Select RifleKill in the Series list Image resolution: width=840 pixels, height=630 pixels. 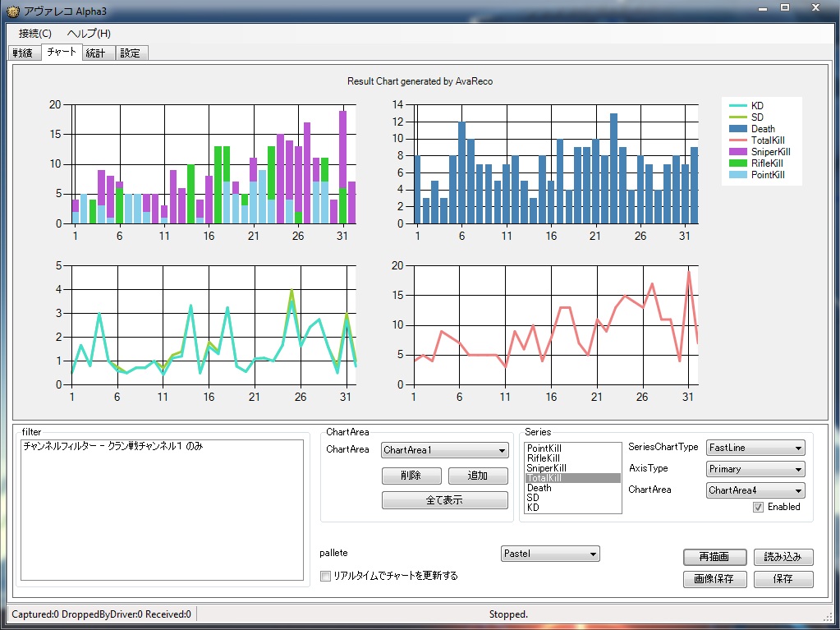(572, 458)
